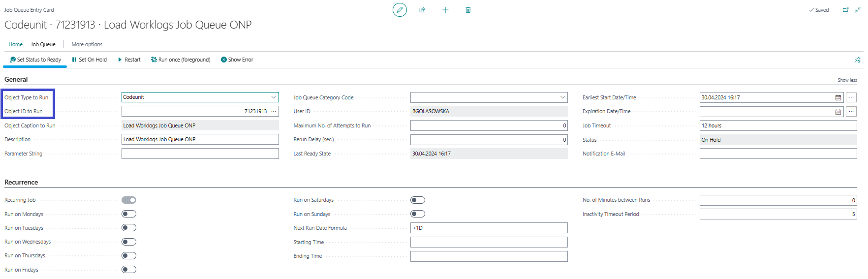This screenshot has width=868, height=279.
Task: Click the plus icon to create new entry
Action: pos(445,10)
